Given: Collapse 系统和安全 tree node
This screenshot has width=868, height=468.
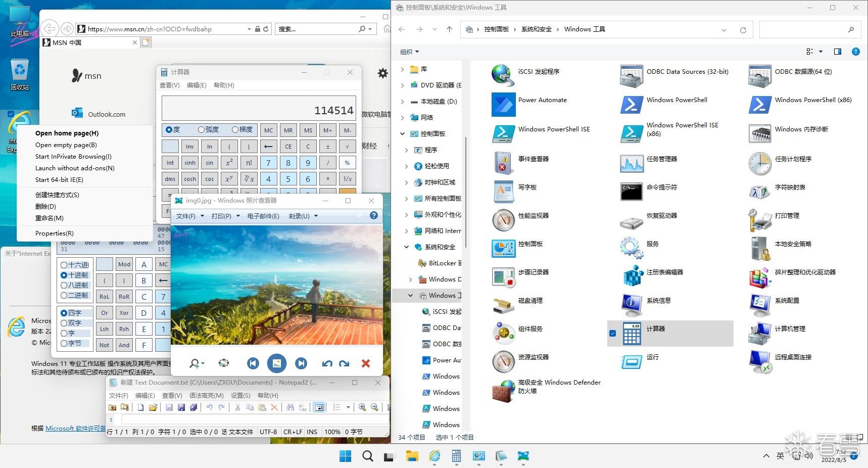Looking at the screenshot, I should click(406, 247).
